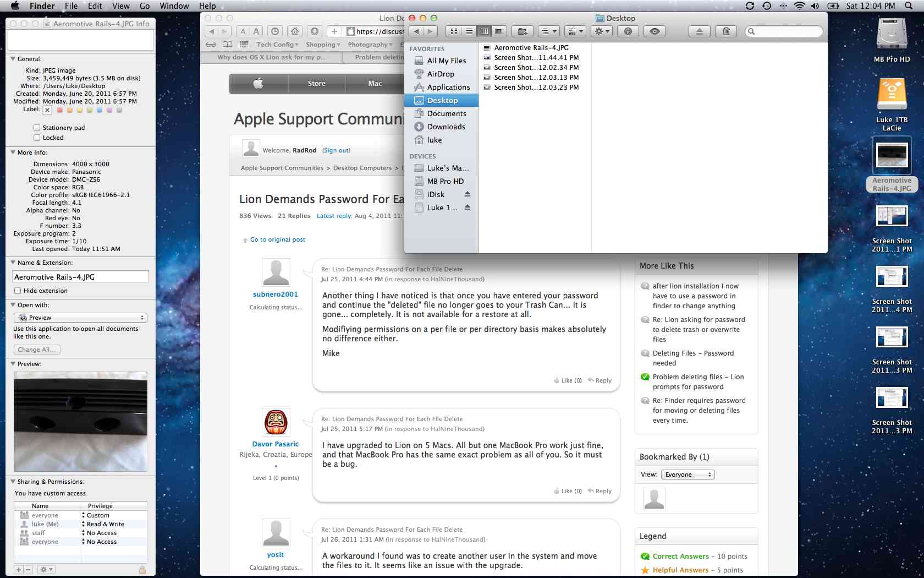
Task: Create a new folder from Finder toolbar
Action: click(x=522, y=31)
